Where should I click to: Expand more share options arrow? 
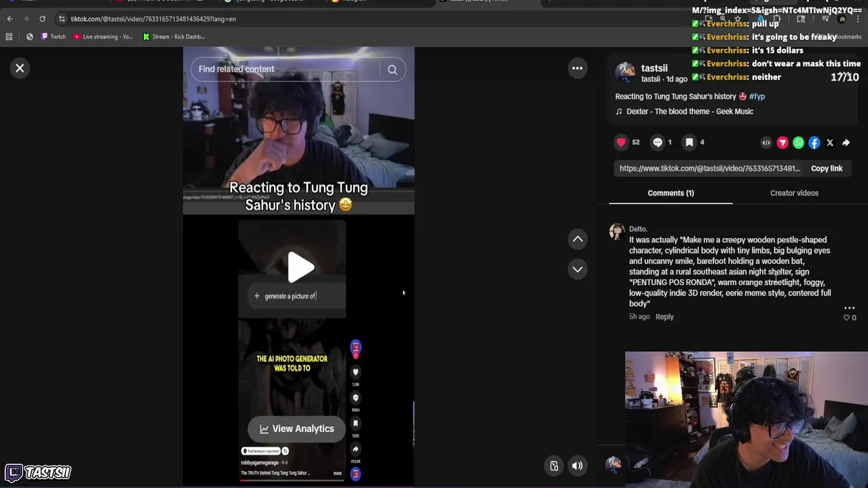(x=846, y=142)
